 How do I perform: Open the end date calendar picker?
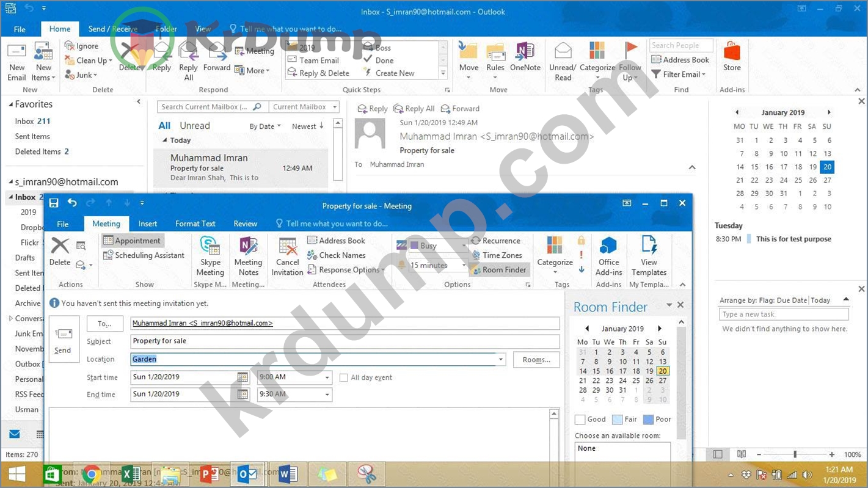coord(243,395)
